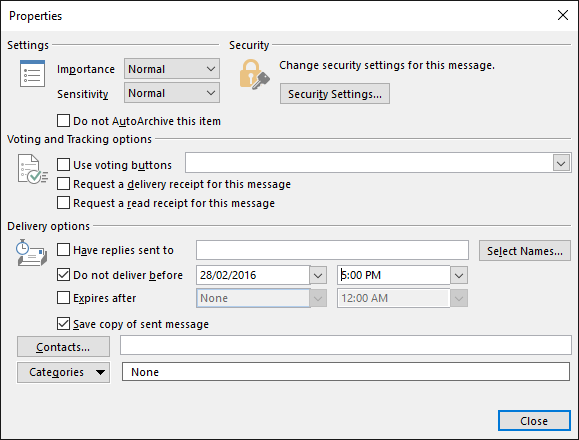Expand the Sensitivity dropdown
The image size is (579, 440).
pyautogui.click(x=172, y=93)
